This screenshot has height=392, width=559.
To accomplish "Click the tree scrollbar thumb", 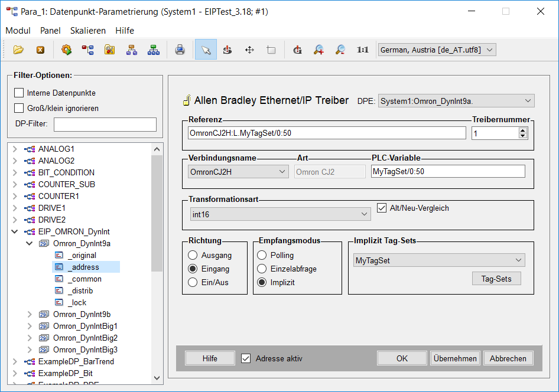I will 157,213.
